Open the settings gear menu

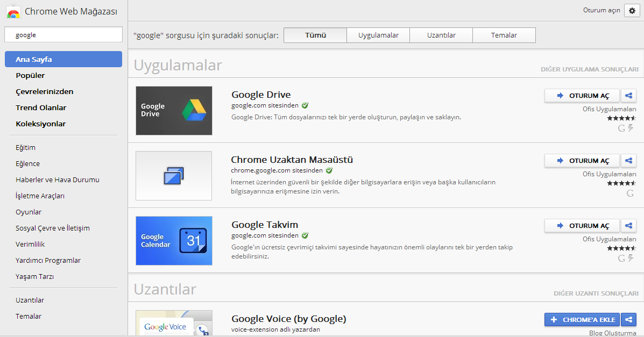click(632, 10)
